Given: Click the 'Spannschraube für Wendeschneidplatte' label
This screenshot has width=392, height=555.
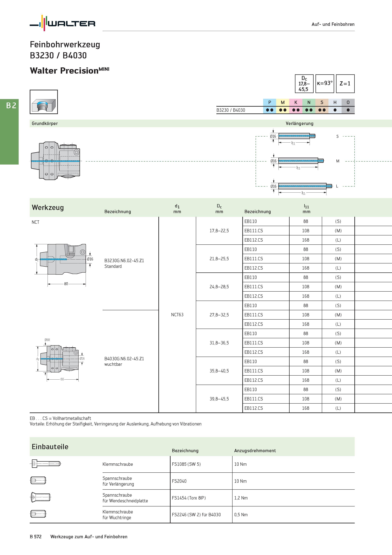Looking at the screenshot, I should pyautogui.click(x=125, y=498).
